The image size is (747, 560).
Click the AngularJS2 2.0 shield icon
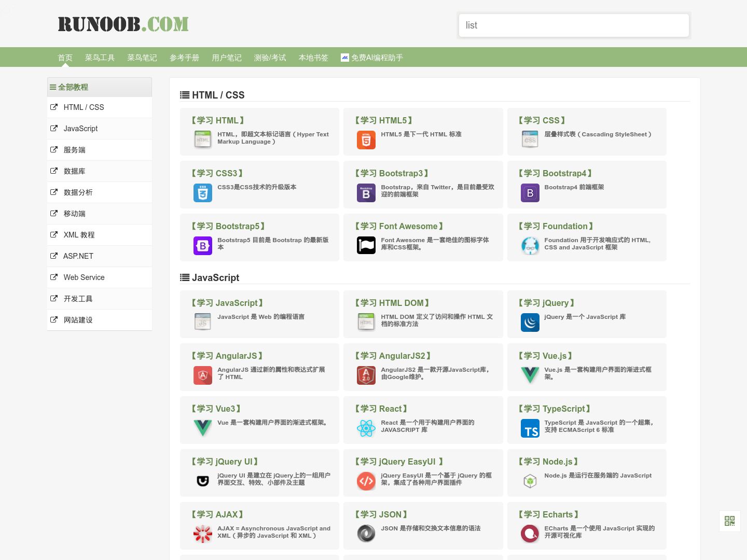click(x=366, y=375)
